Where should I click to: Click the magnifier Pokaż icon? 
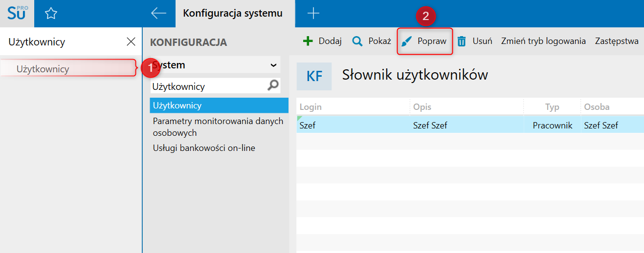[x=357, y=41]
